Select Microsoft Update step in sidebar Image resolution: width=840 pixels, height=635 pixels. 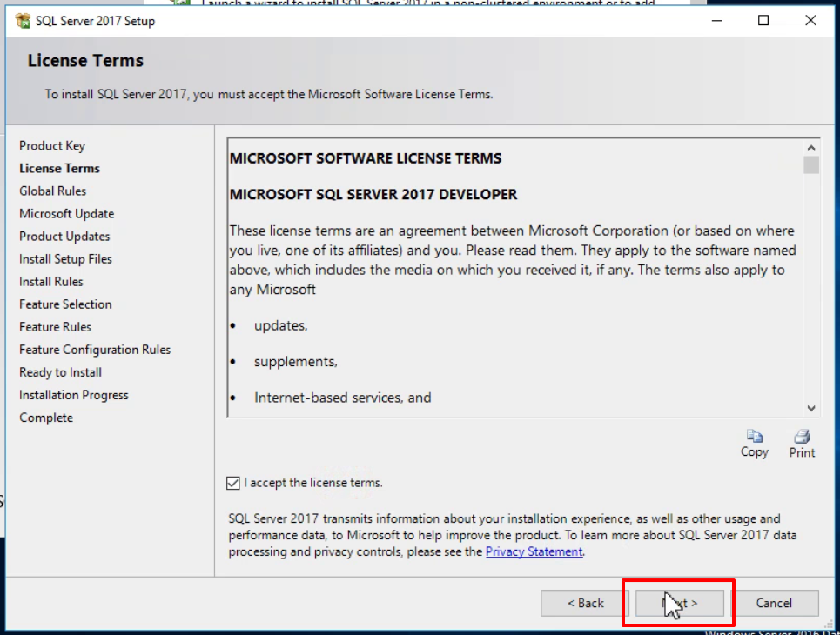pyautogui.click(x=66, y=214)
